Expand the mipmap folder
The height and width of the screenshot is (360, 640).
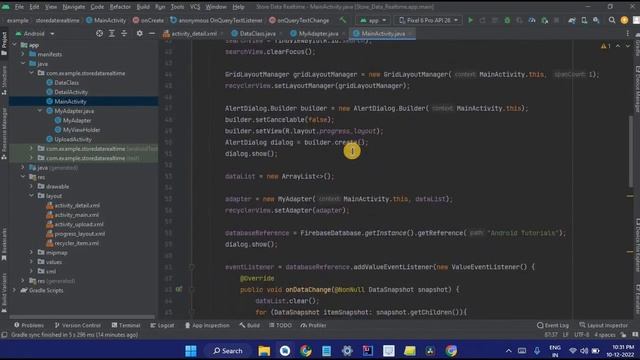click(x=31, y=252)
